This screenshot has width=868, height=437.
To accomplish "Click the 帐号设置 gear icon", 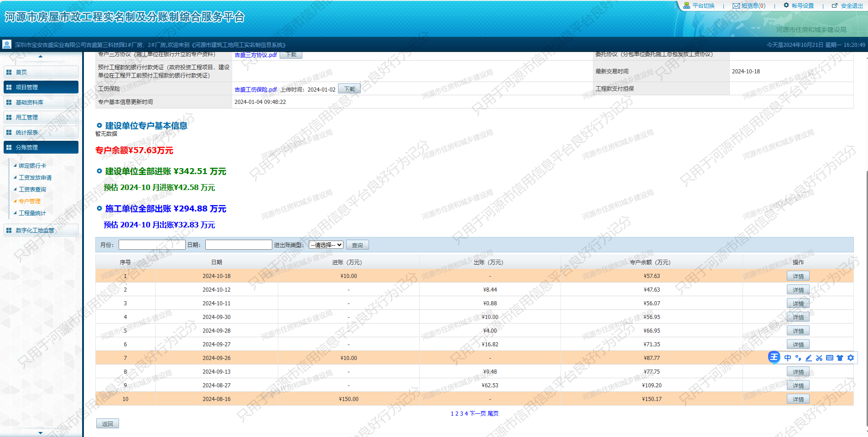I will tap(786, 5).
